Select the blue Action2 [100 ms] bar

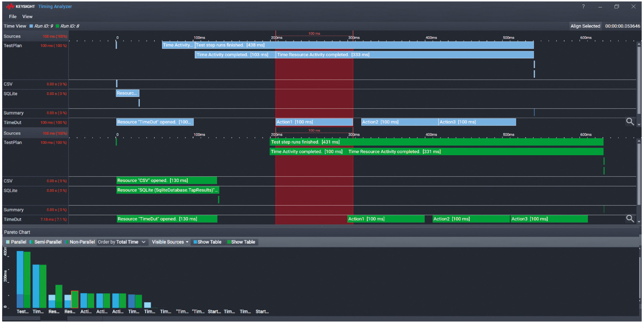pos(400,122)
